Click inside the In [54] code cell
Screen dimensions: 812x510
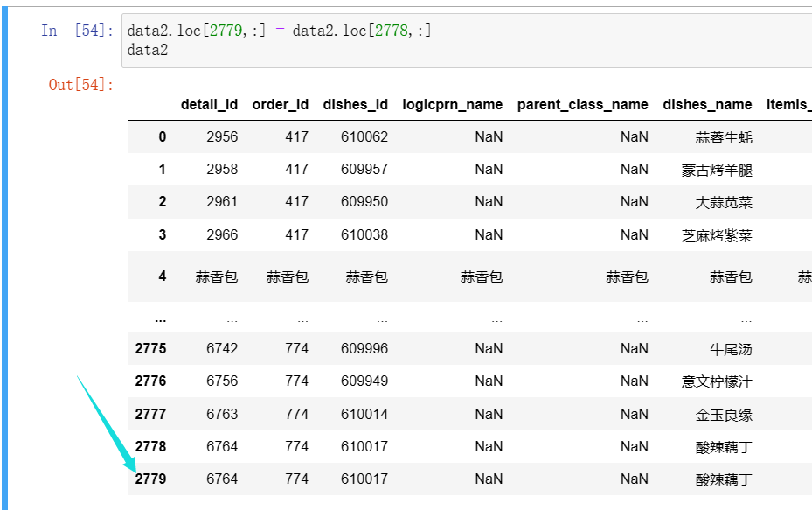point(467,41)
